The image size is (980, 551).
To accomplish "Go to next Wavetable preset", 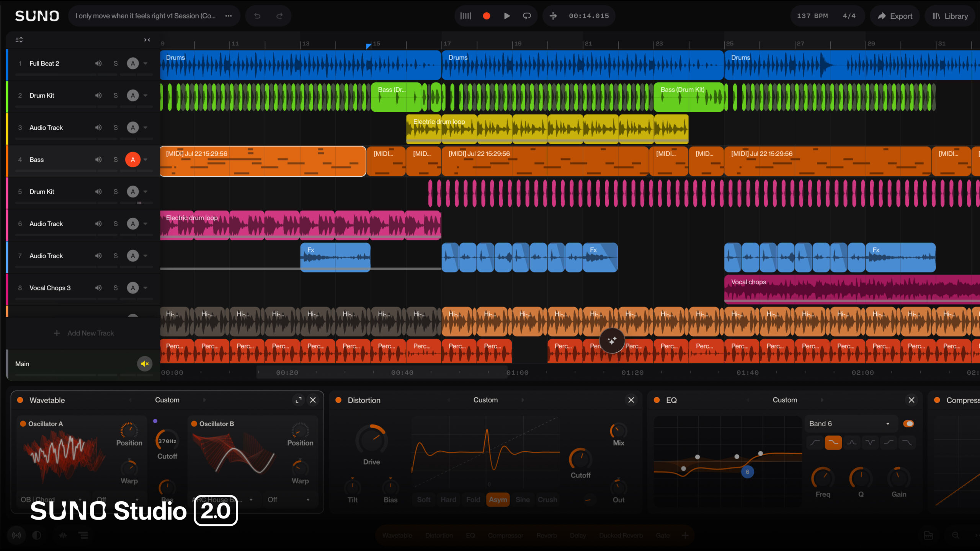I will [x=204, y=400].
